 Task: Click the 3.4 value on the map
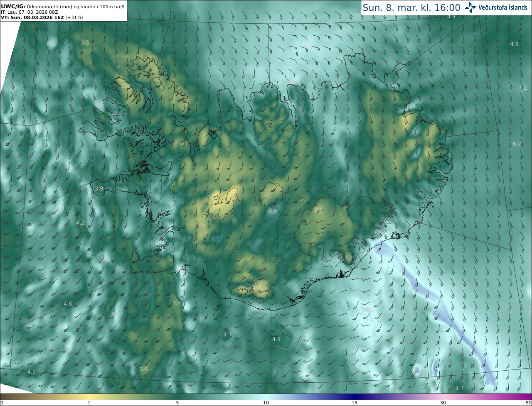(x=177, y=303)
